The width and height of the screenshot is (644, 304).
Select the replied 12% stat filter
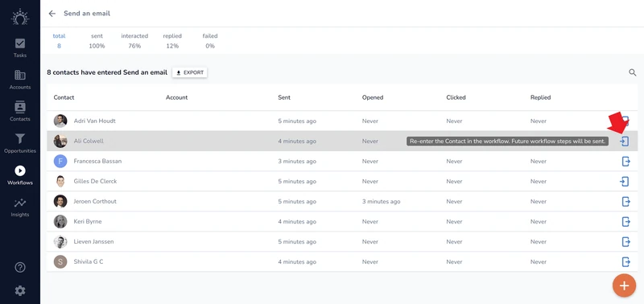point(172,41)
